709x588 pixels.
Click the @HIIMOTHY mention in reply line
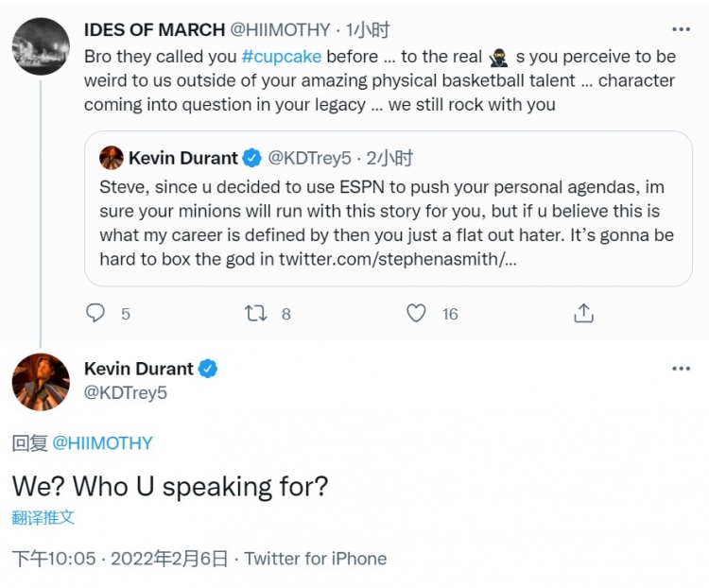pos(101,442)
